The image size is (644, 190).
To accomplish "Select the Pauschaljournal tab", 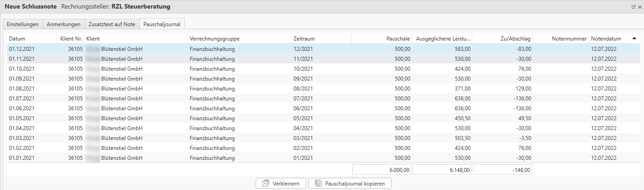I will 162,24.
